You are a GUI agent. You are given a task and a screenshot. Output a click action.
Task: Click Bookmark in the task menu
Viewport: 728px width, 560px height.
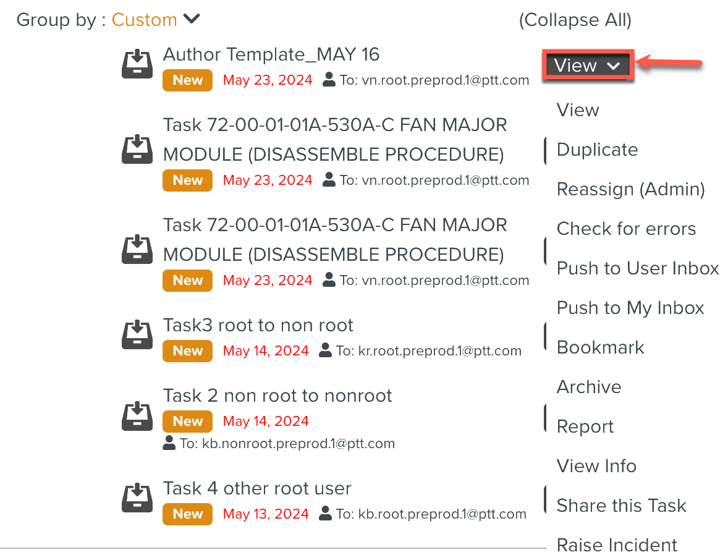point(600,347)
